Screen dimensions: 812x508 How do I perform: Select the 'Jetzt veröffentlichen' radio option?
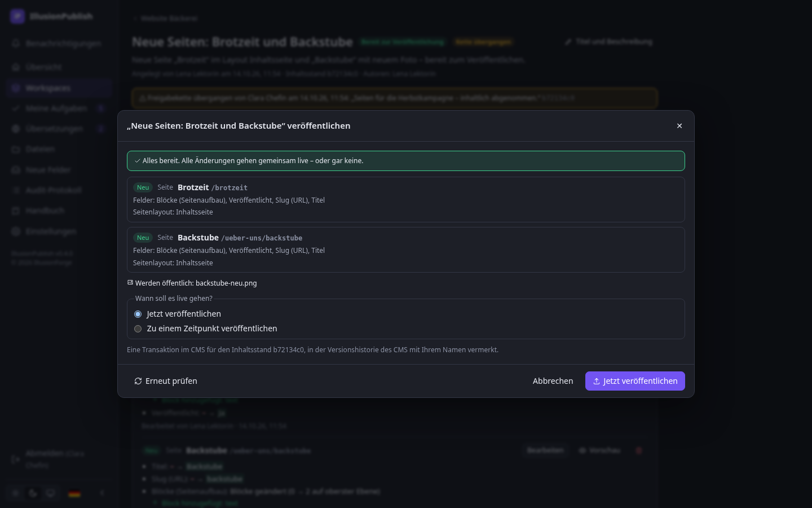click(138, 314)
